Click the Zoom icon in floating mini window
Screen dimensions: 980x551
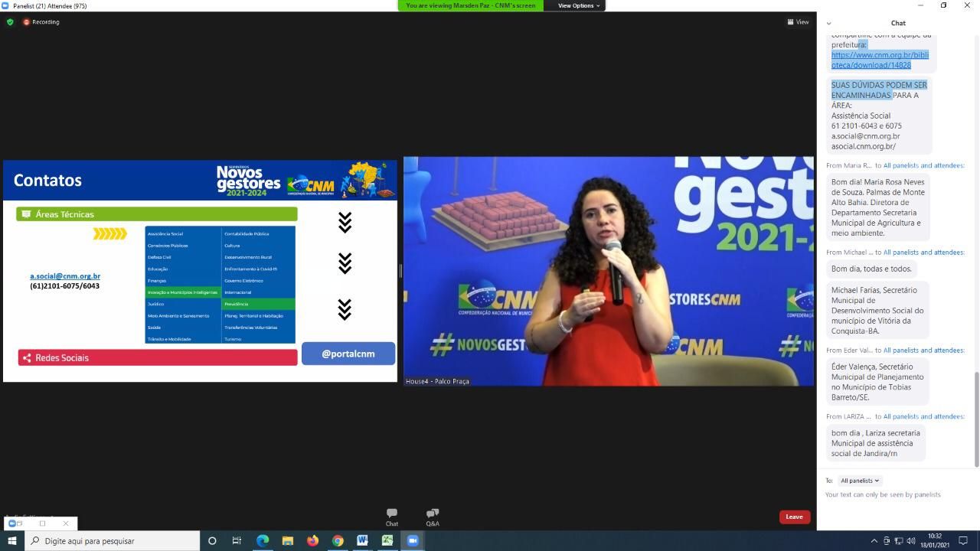pyautogui.click(x=11, y=523)
